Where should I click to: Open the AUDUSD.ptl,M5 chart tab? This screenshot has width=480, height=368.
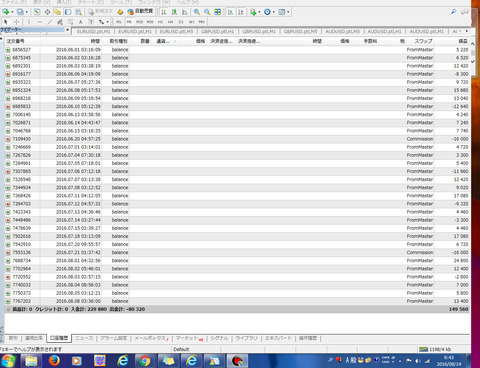click(343, 31)
